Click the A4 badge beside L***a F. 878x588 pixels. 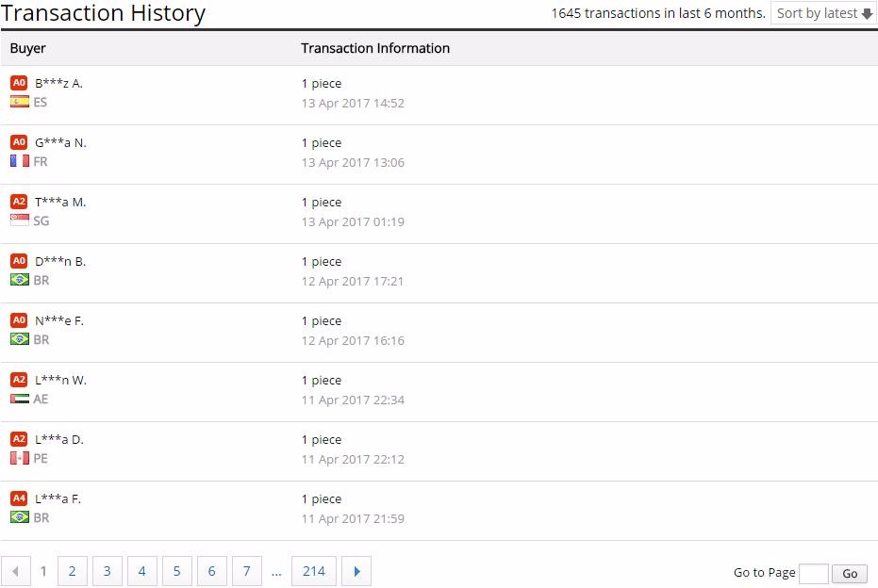coord(19,498)
